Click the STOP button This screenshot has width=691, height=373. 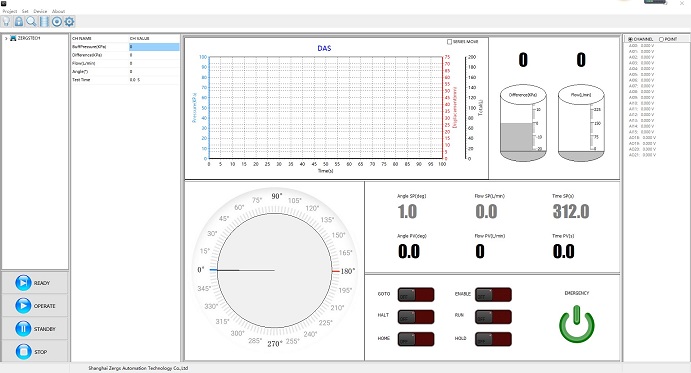point(35,351)
